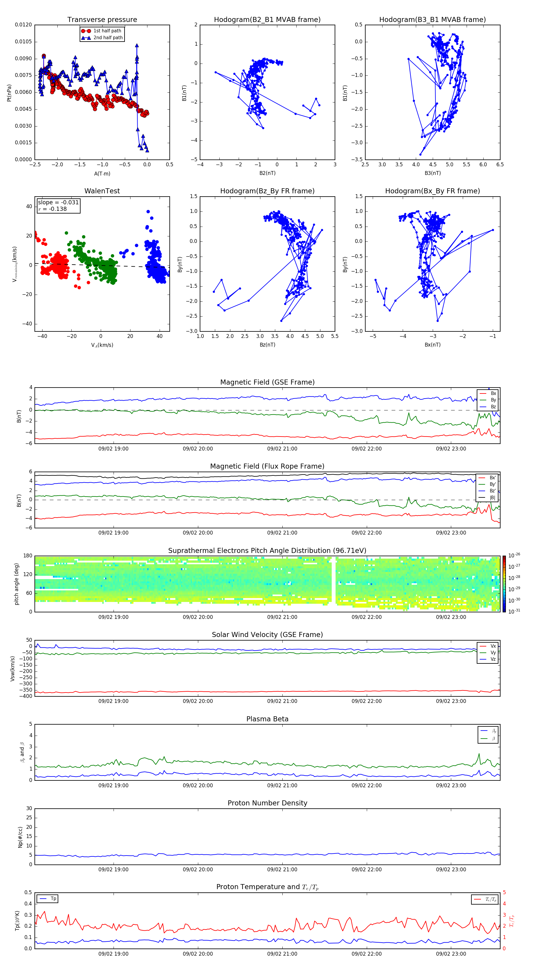The width and height of the screenshot is (535, 980).
Task: Click the "B3(nT)" x-axis label
Action: coord(432,173)
